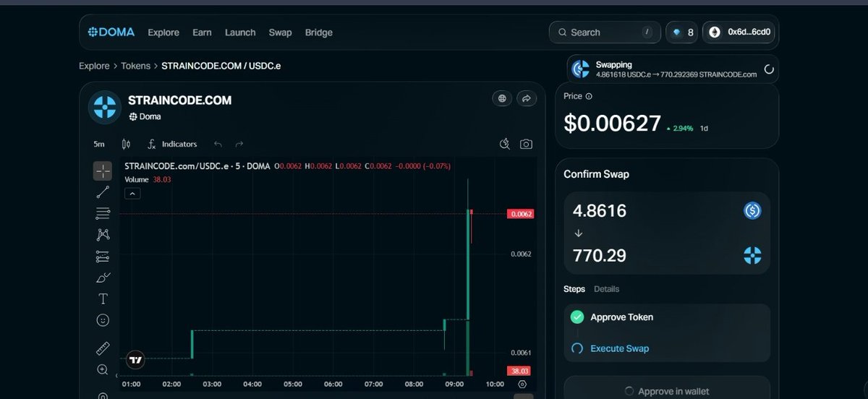Select the brush drawing tool

[x=103, y=278]
